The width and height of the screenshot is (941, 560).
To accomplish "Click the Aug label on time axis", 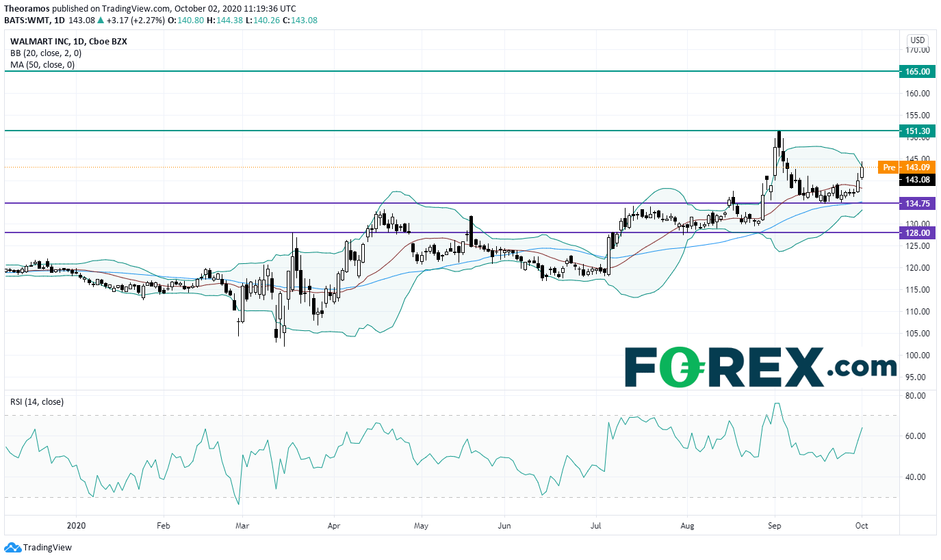I will tap(688, 526).
